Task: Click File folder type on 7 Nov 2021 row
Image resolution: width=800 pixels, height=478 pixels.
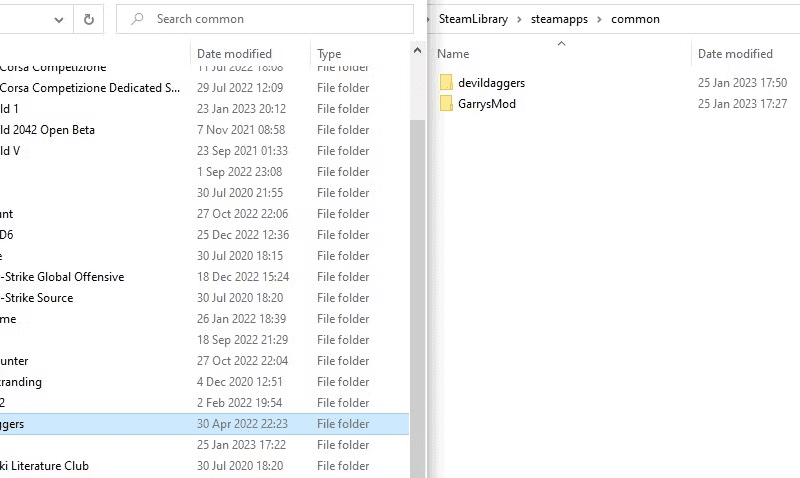Action: pyautogui.click(x=343, y=130)
